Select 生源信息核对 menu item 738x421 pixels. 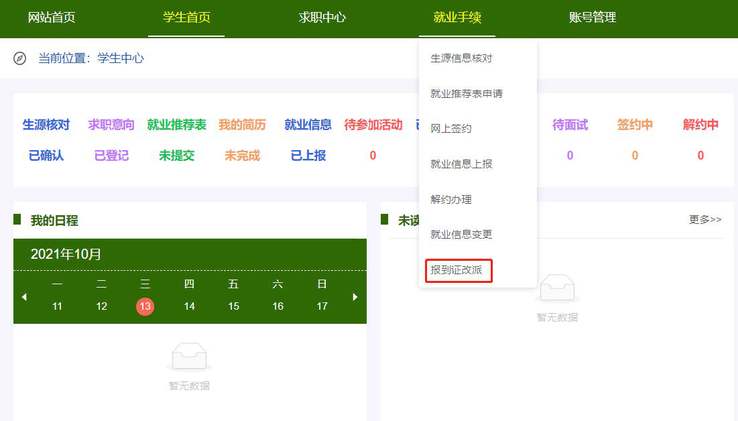click(461, 58)
